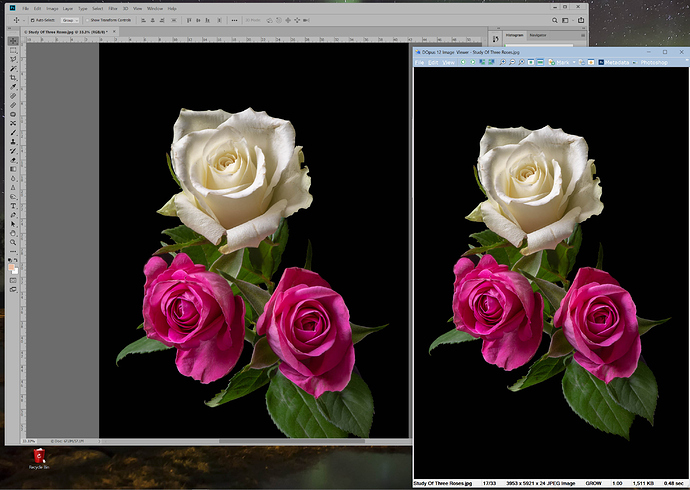This screenshot has height=490, width=690.
Task: Select the Type tool
Action: [13, 206]
